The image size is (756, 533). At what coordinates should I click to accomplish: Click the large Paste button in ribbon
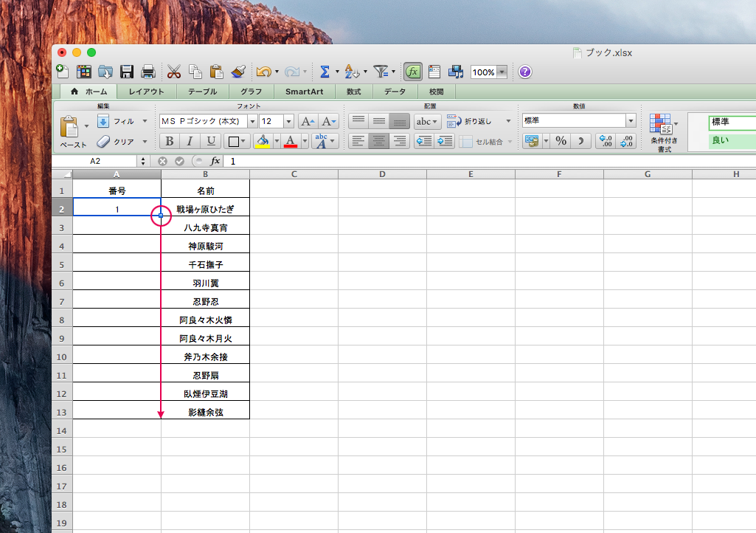coord(69,126)
